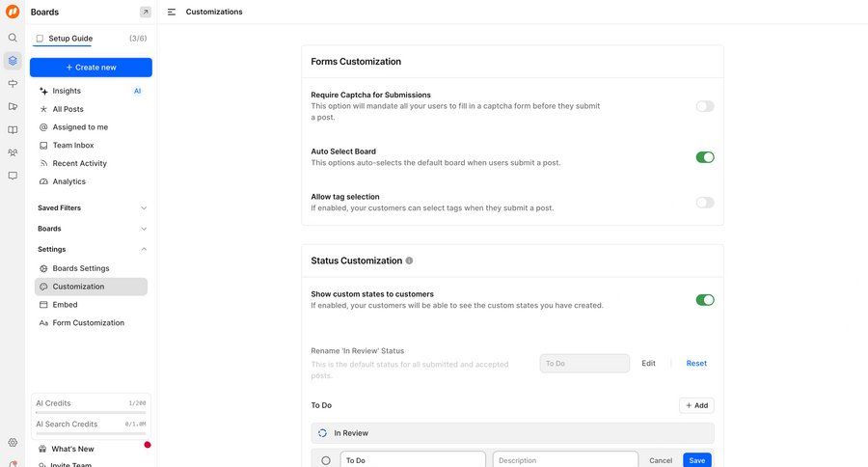The height and width of the screenshot is (467, 868).
Task: Click the Create new button
Action: point(91,68)
